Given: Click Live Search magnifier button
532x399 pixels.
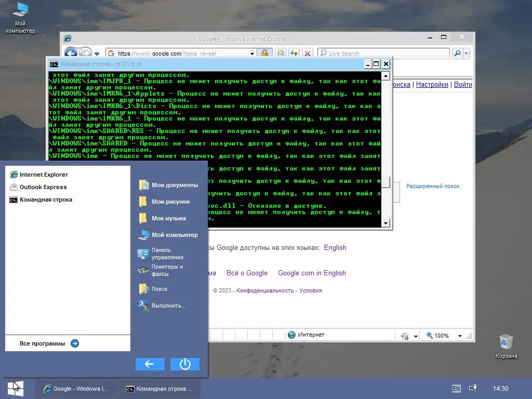Looking at the screenshot, I should (x=457, y=54).
